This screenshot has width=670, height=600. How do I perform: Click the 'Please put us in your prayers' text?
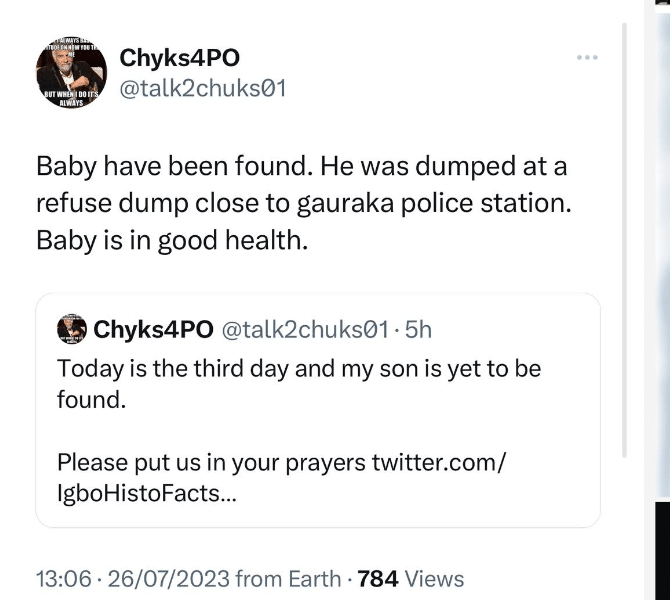[x=212, y=463]
